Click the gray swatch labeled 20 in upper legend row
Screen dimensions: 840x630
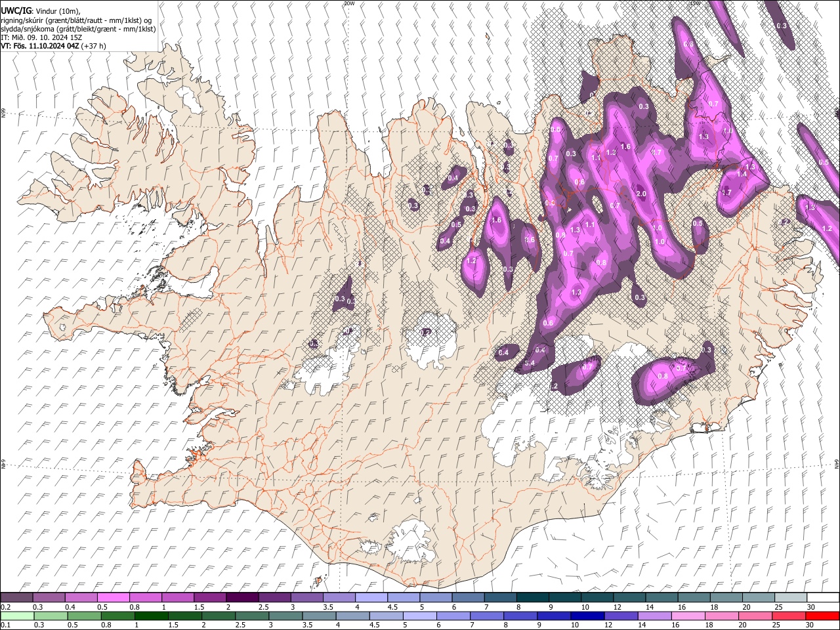[759, 597]
